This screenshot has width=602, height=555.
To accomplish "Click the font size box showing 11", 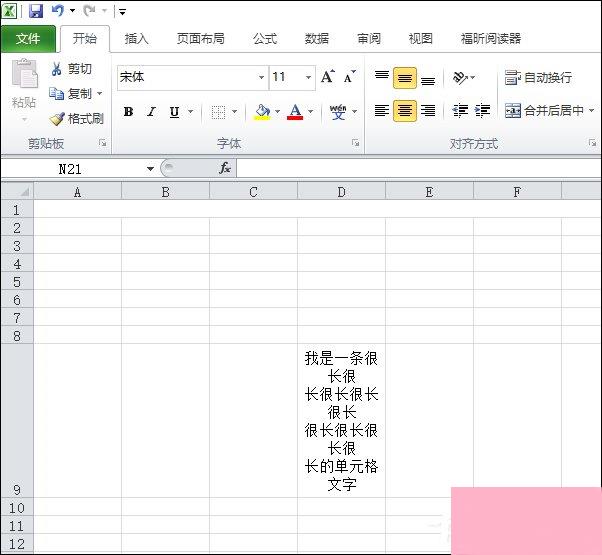I will (286, 78).
